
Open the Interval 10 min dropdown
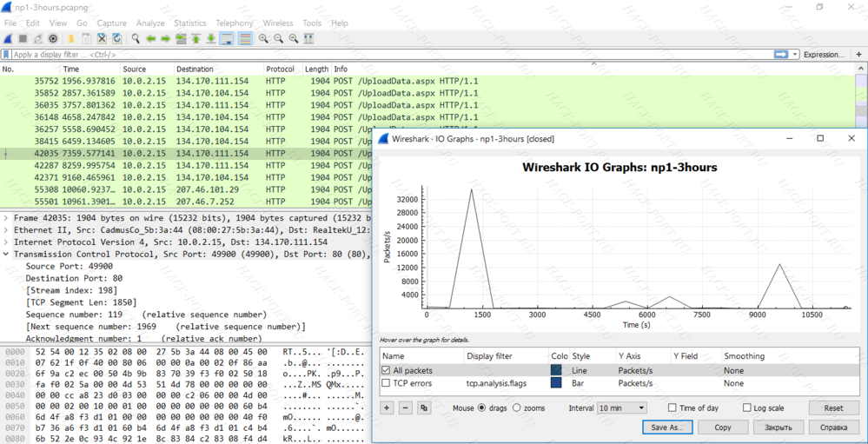click(621, 408)
